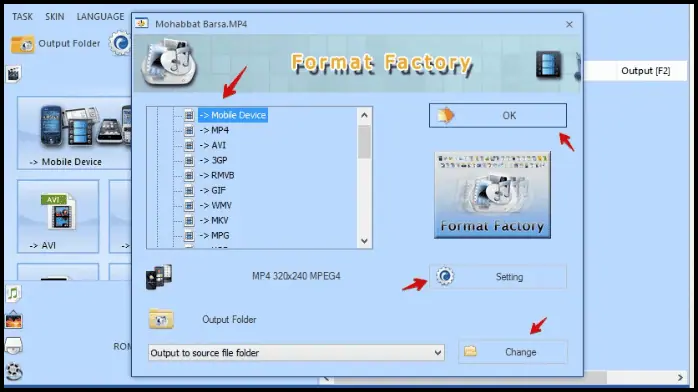The width and height of the screenshot is (698, 392).
Task: Click film icon beside AVI entry
Action: pos(189,145)
